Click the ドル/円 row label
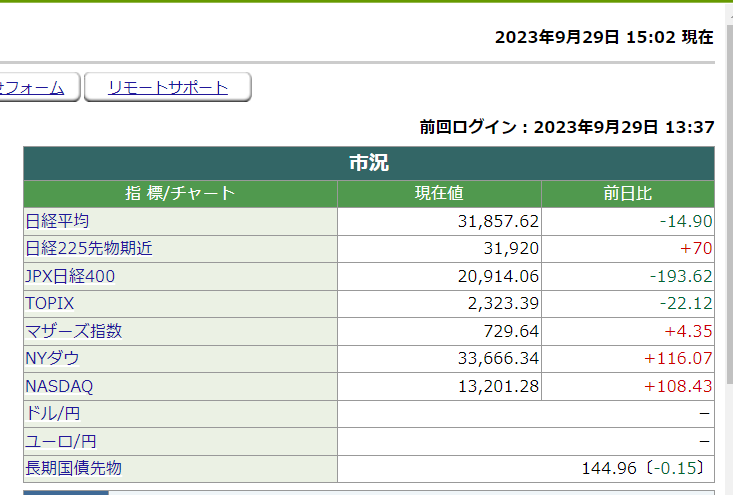 coord(53,413)
